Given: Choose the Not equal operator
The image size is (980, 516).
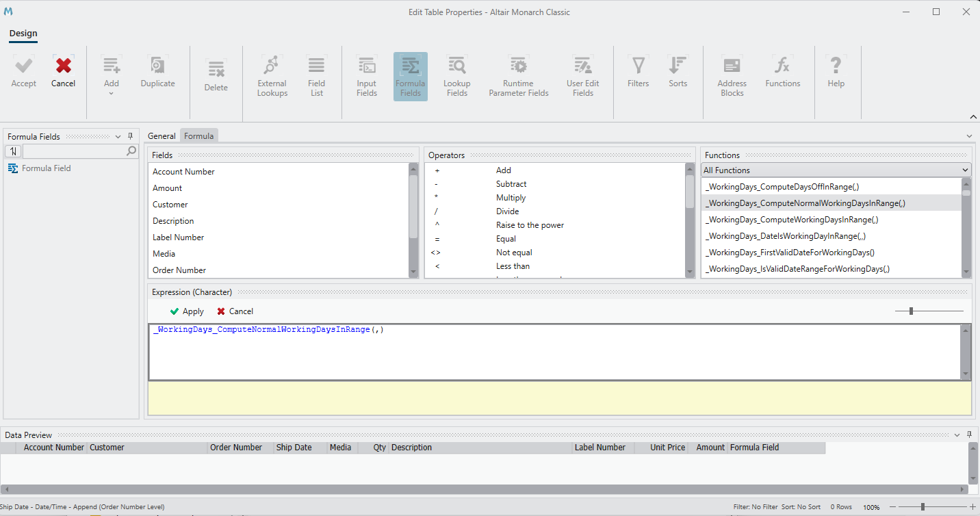Looking at the screenshot, I should point(514,253).
